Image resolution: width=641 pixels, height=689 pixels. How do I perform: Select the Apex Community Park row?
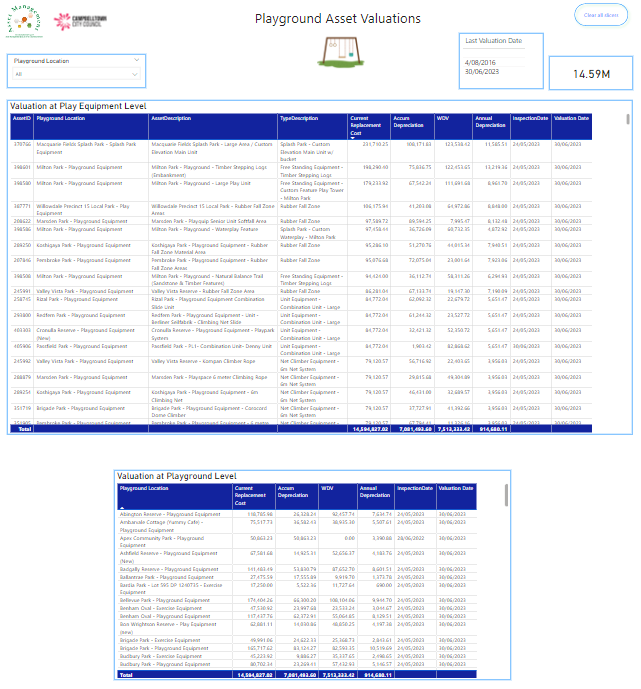(297, 542)
